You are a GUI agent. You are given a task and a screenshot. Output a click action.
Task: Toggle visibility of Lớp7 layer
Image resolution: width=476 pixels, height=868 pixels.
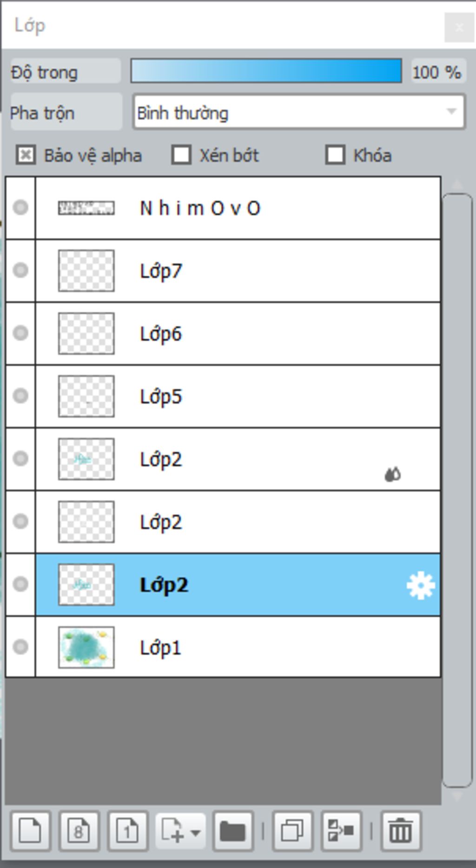[20, 270]
